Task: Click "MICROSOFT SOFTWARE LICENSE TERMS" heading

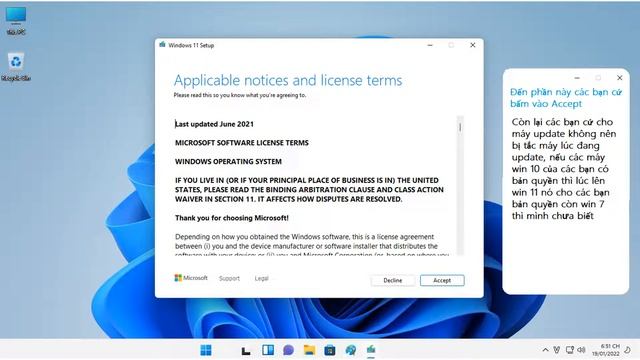Action: tap(242, 143)
